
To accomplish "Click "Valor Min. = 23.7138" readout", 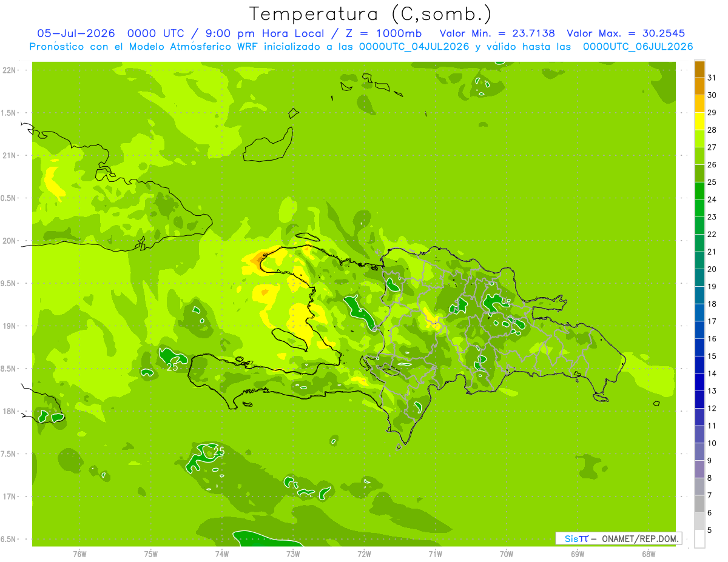I will 497,33.
